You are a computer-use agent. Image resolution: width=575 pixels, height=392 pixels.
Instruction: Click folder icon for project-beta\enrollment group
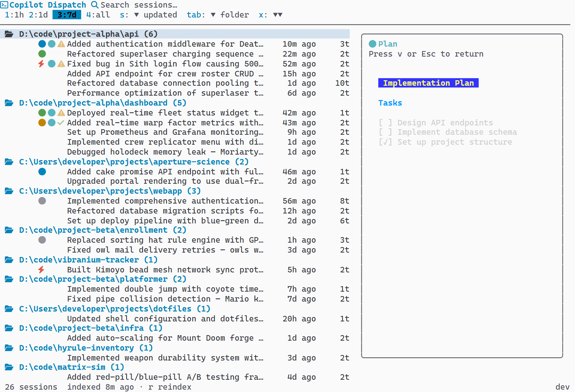9,230
